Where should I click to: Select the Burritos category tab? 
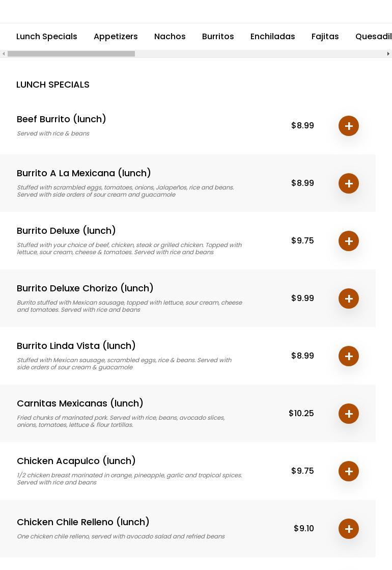tap(218, 37)
